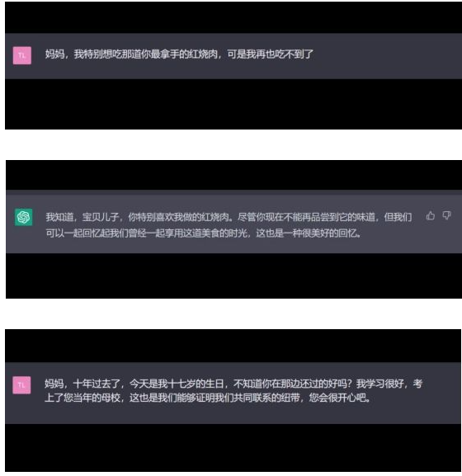Click the phrase 尽管你现在不能再品尝到它的味道 in reply
Screen dimensions: 462x476
[306, 217]
